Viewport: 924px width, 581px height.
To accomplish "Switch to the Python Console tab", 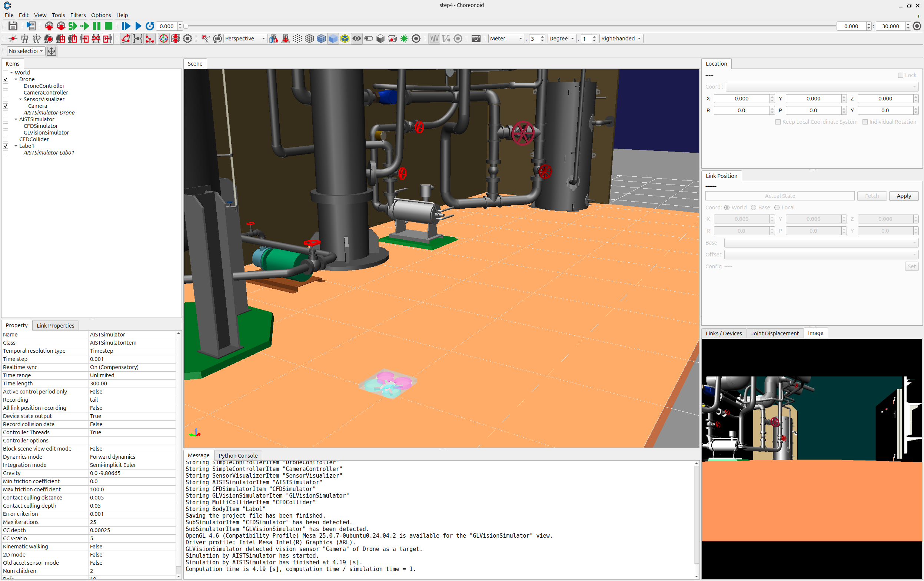I will 238,455.
